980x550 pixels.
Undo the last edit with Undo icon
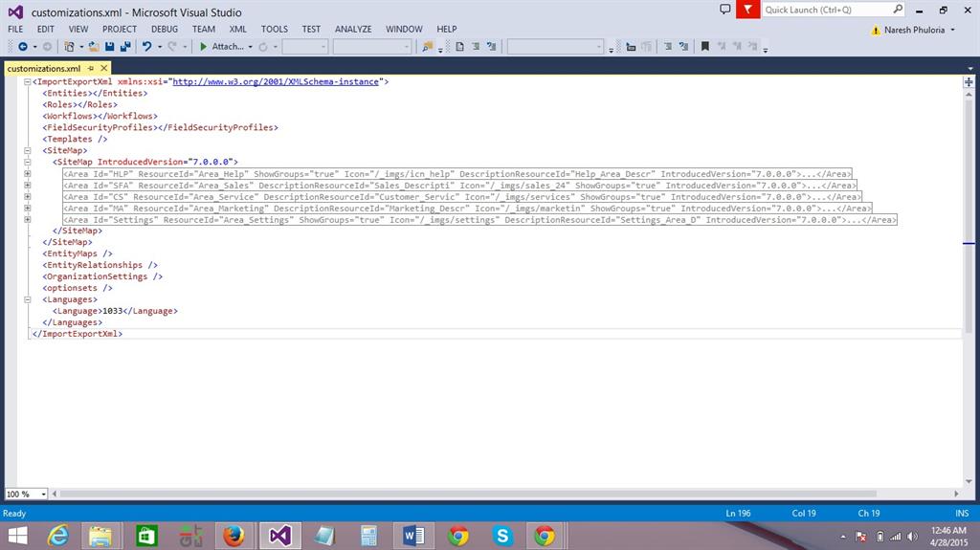click(x=146, y=47)
